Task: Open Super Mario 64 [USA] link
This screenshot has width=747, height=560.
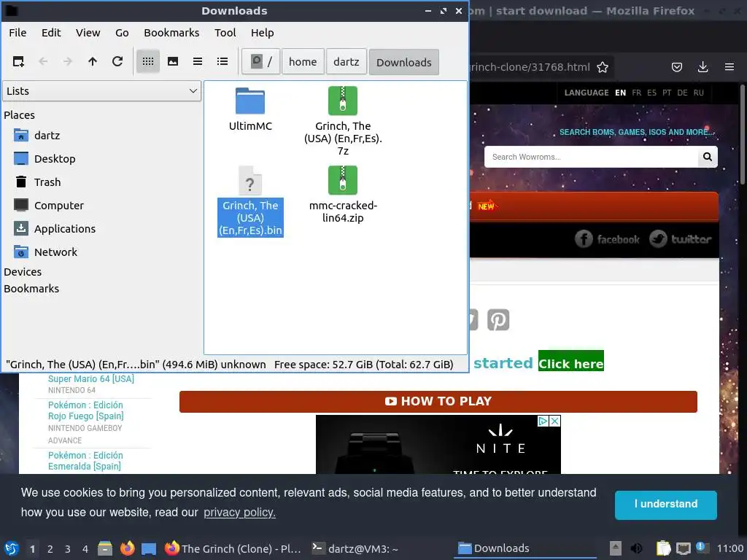Action: click(91, 379)
